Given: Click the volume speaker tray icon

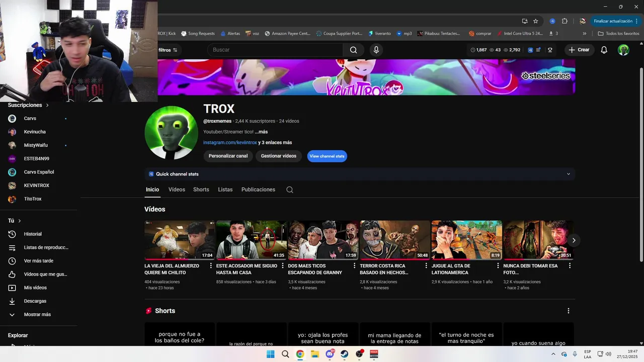Looking at the screenshot, I should (x=608, y=354).
